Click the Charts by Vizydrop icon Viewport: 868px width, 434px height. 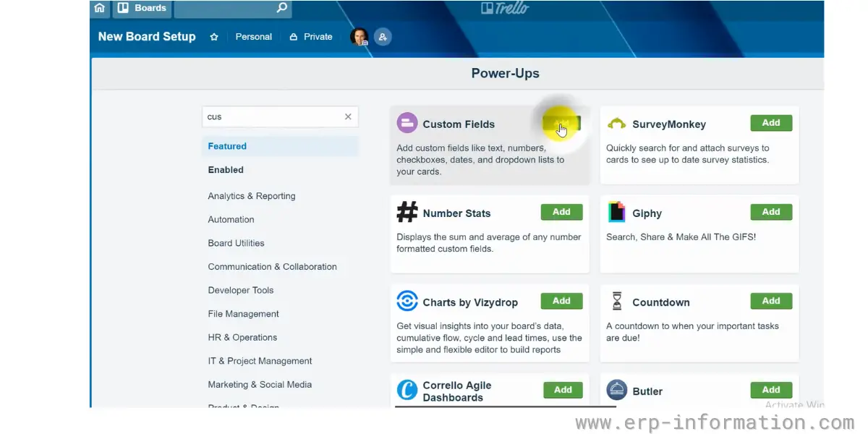click(x=407, y=301)
